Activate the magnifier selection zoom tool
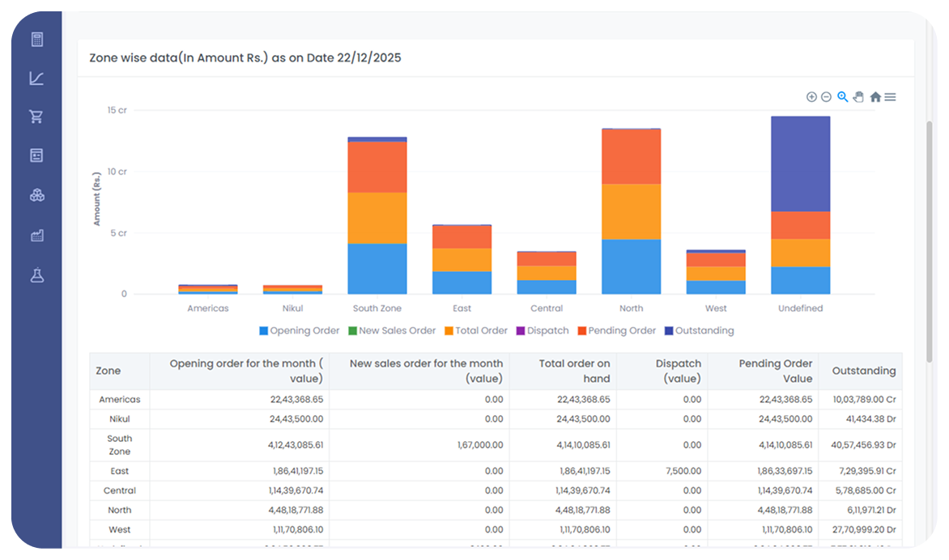949x560 pixels. [843, 97]
